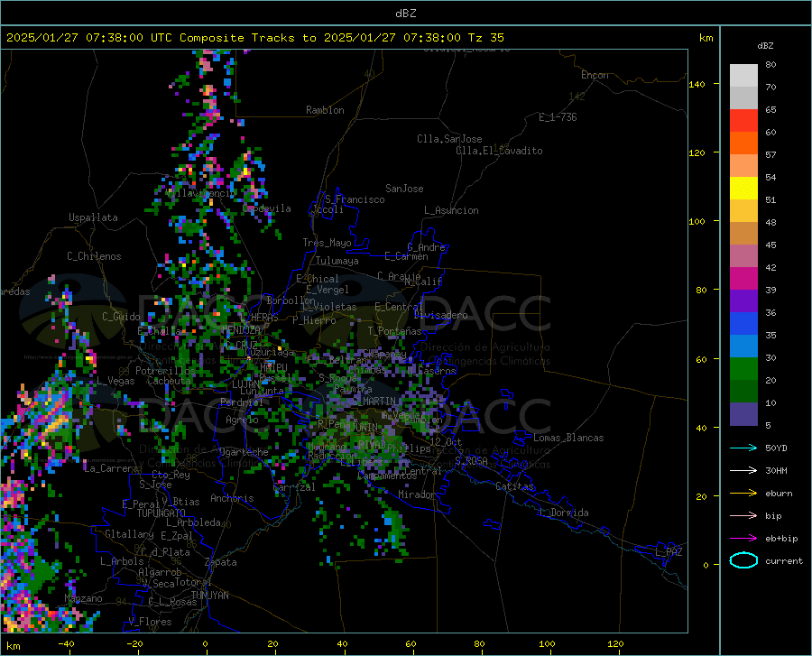Click the Ramblon label on map
Screen dimensions: 812x656
pos(325,110)
